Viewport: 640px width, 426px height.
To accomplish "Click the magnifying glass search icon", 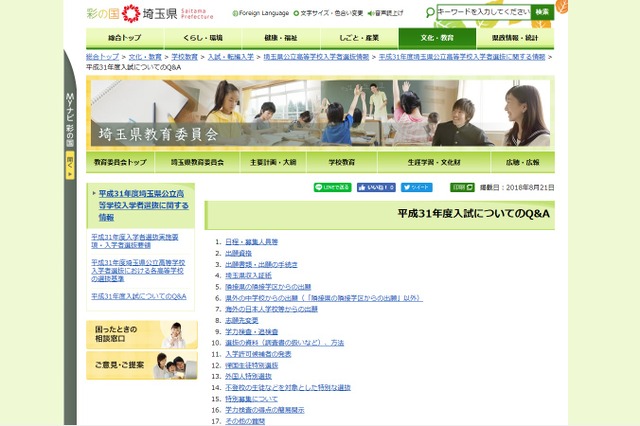I will [430, 13].
